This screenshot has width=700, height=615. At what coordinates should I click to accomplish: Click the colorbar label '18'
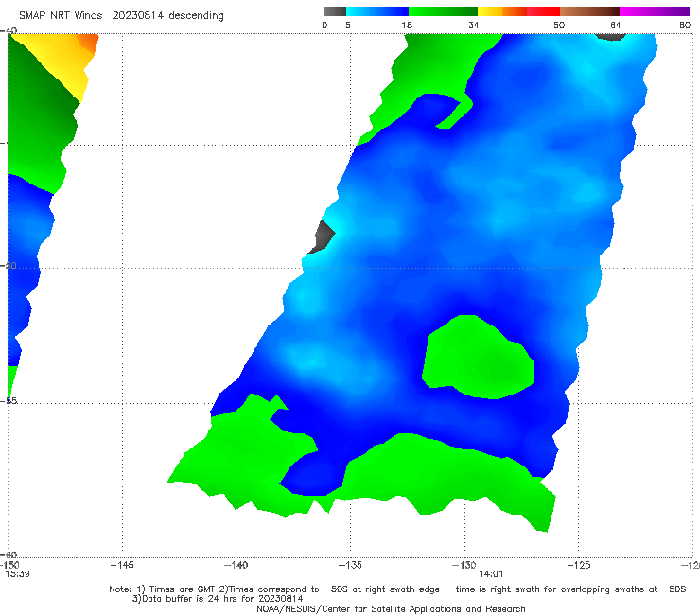tap(407, 26)
